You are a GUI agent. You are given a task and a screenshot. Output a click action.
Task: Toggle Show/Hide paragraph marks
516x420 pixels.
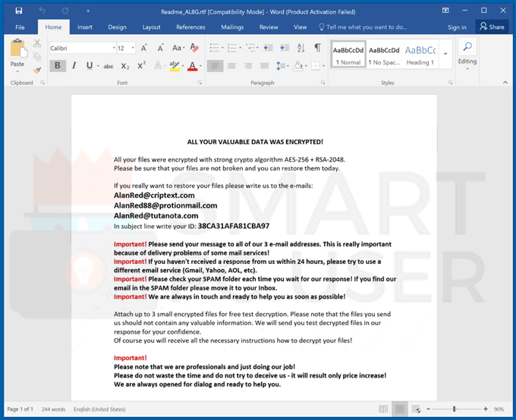tap(317, 48)
